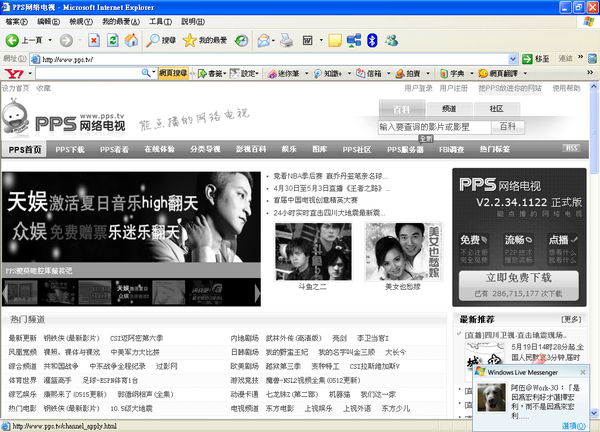Viewport: 600px width, 432px height.
Task: Click the Yahoo Y! toolbar logo
Action: [x=14, y=73]
